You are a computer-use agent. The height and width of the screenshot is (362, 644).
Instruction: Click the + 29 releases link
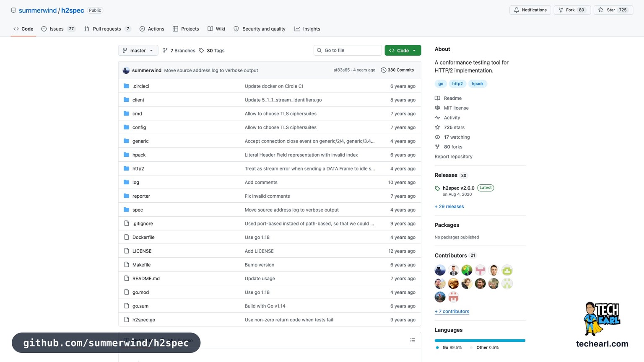[449, 207]
